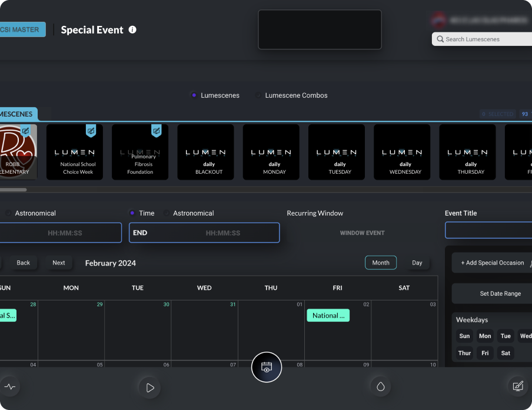
Task: Click the END time input field
Action: click(204, 233)
